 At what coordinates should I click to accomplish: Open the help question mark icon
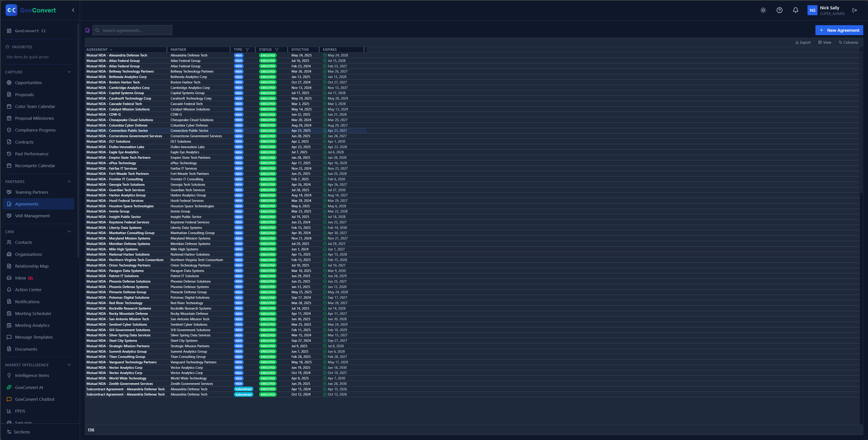point(779,10)
